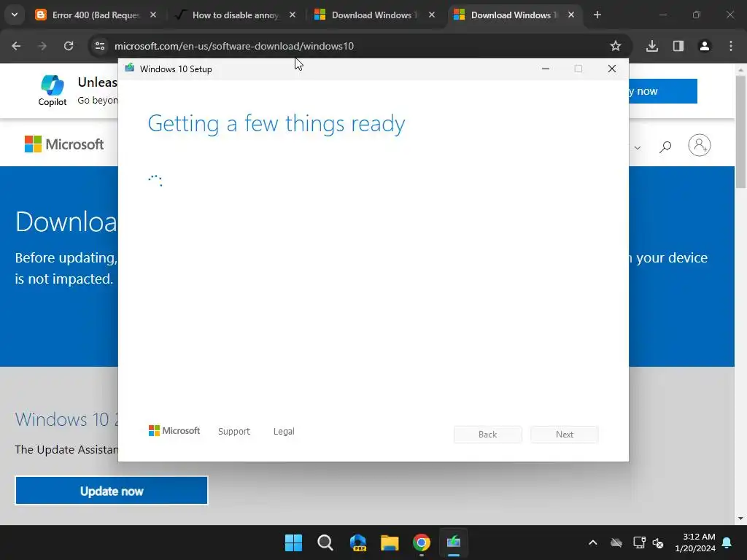Screen dimensions: 747x560
Task: Click the Microsoft logo in Setup footer
Action: point(174,430)
